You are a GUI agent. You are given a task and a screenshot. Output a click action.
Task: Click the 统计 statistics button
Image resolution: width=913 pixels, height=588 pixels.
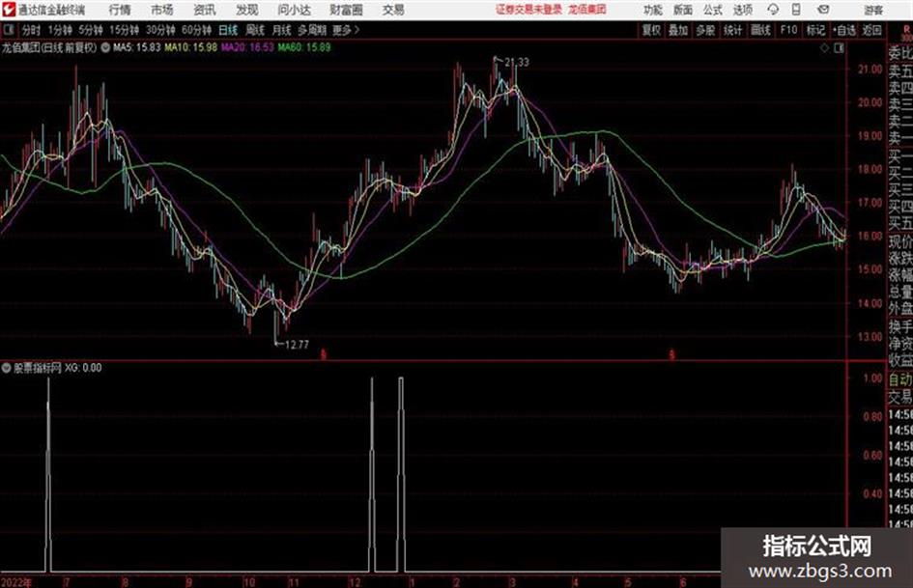733,30
